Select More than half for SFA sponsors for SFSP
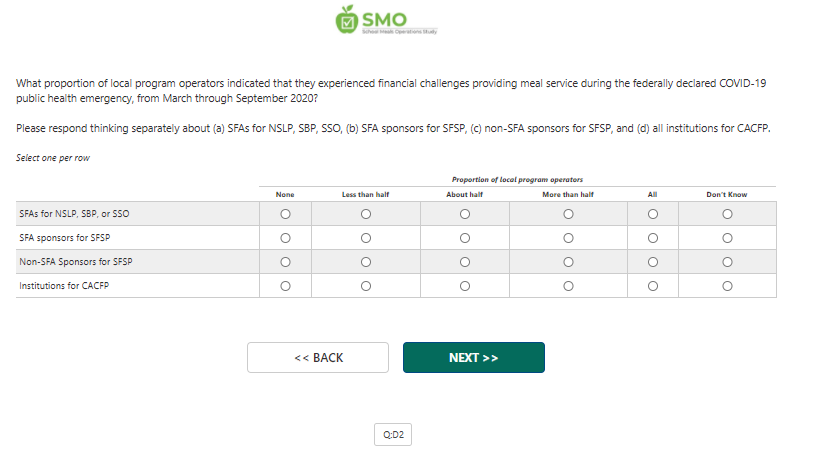The width and height of the screenshot is (813, 456). click(x=568, y=238)
